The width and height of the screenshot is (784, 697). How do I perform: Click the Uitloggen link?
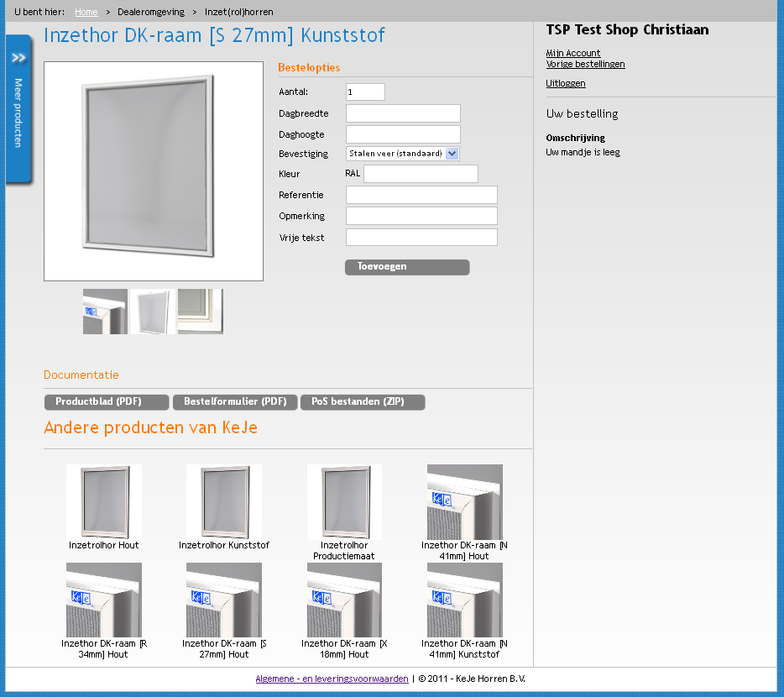566,83
